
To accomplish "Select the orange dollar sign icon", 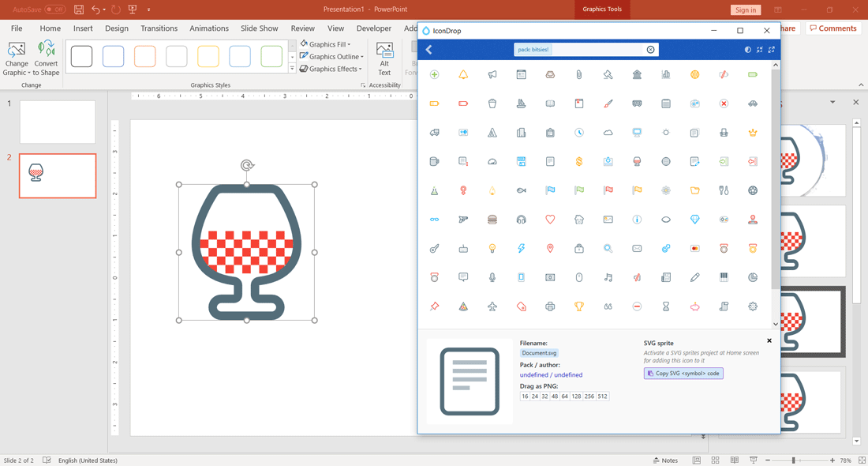I will tap(579, 161).
